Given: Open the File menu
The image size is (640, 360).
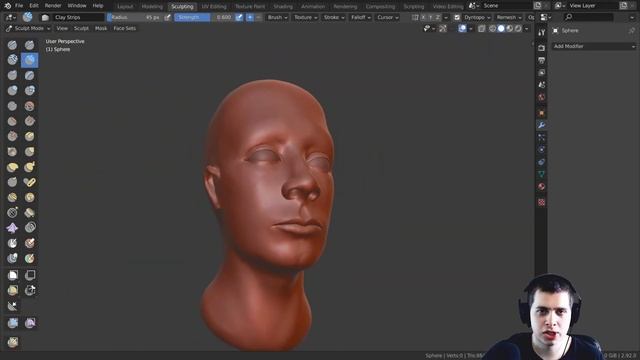Looking at the screenshot, I should [x=19, y=6].
